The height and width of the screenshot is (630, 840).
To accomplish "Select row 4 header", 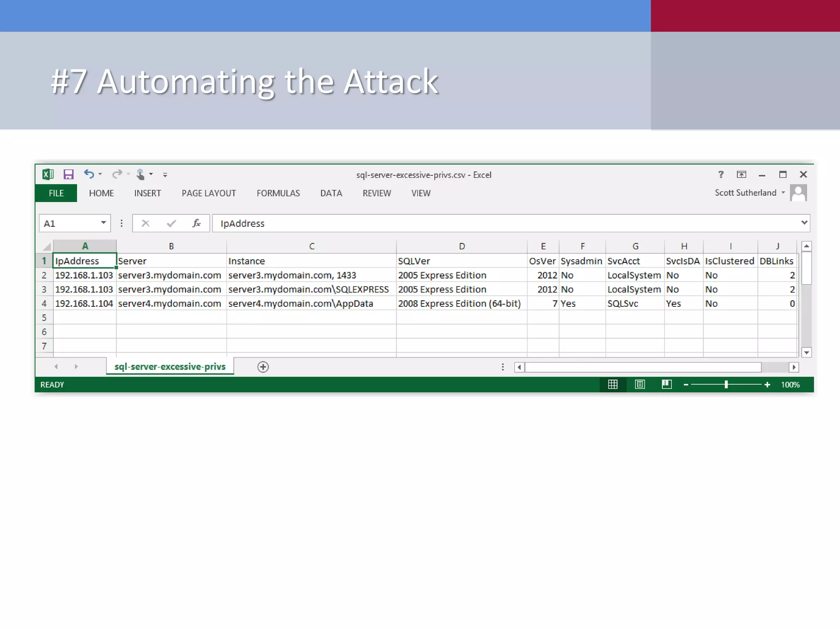I will click(44, 304).
